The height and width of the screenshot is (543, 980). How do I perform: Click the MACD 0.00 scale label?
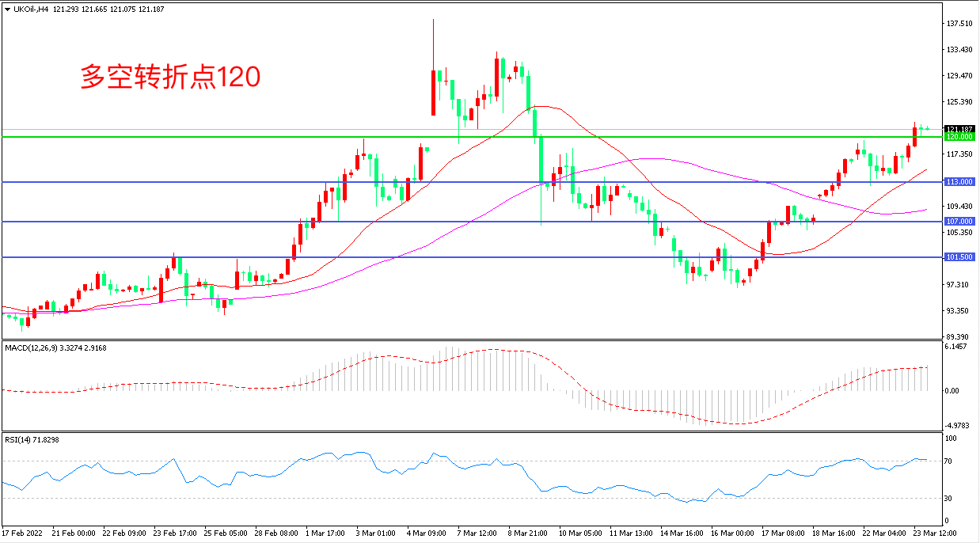pyautogui.click(x=954, y=391)
